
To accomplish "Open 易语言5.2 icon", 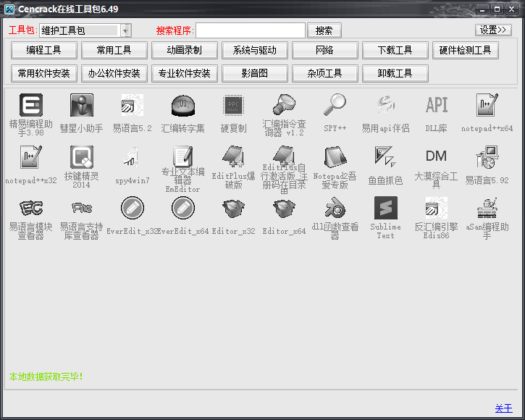I will 133,106.
